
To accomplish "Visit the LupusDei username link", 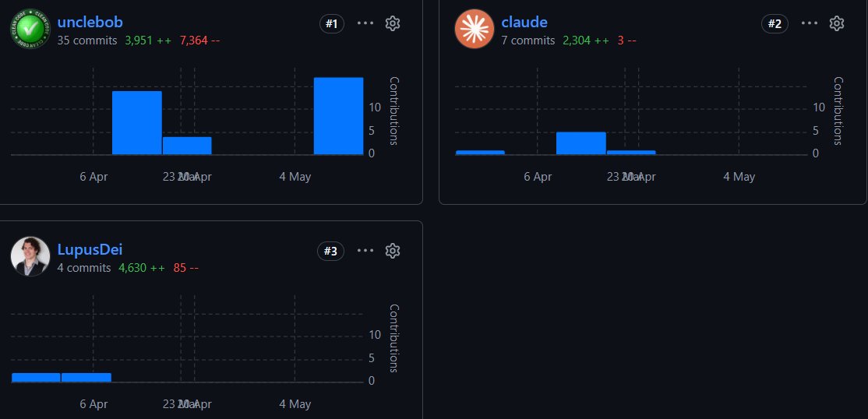I will [90, 250].
